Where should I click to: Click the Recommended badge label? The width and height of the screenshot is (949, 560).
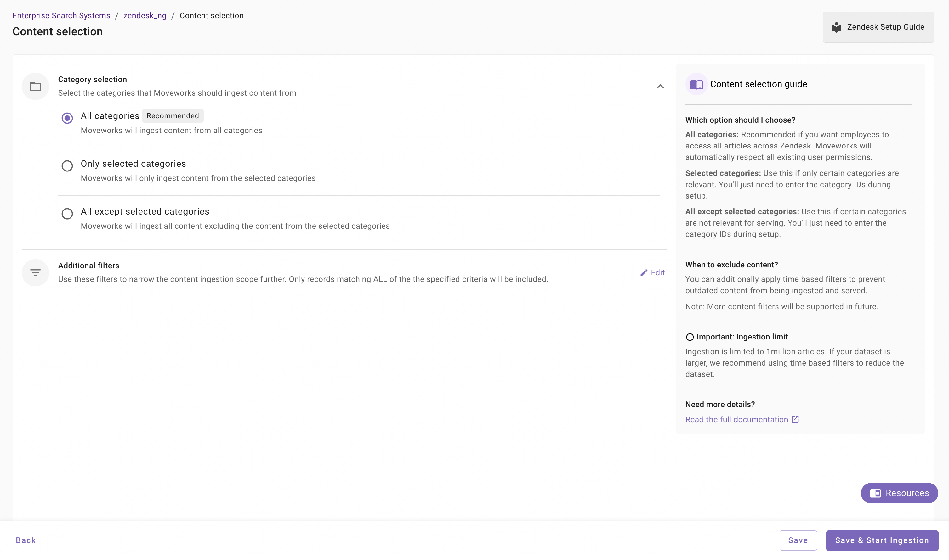[x=173, y=116]
